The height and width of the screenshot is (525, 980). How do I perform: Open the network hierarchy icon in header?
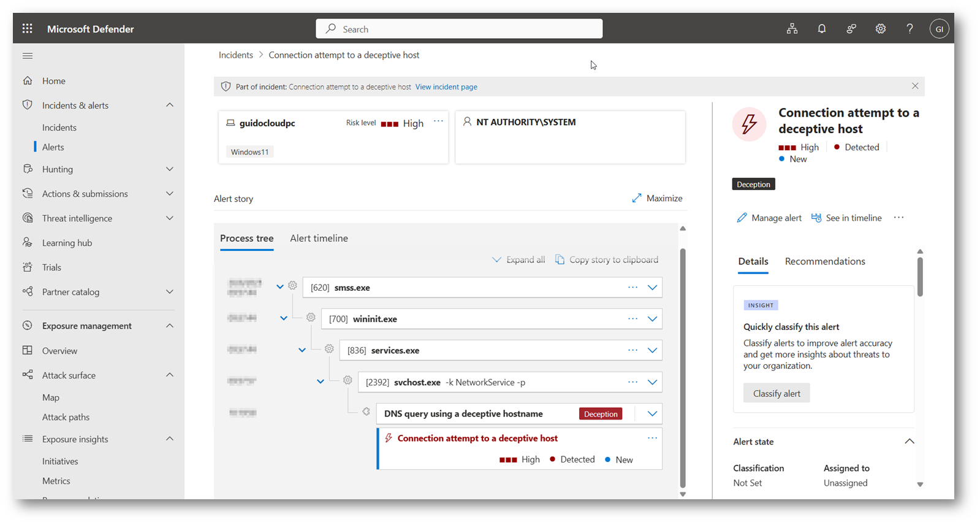[x=792, y=29]
